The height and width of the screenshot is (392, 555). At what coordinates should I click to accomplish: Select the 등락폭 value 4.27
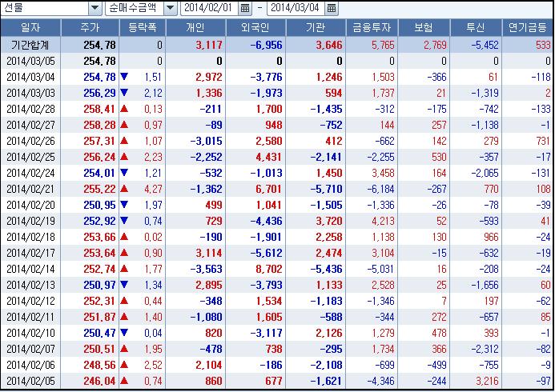click(153, 189)
